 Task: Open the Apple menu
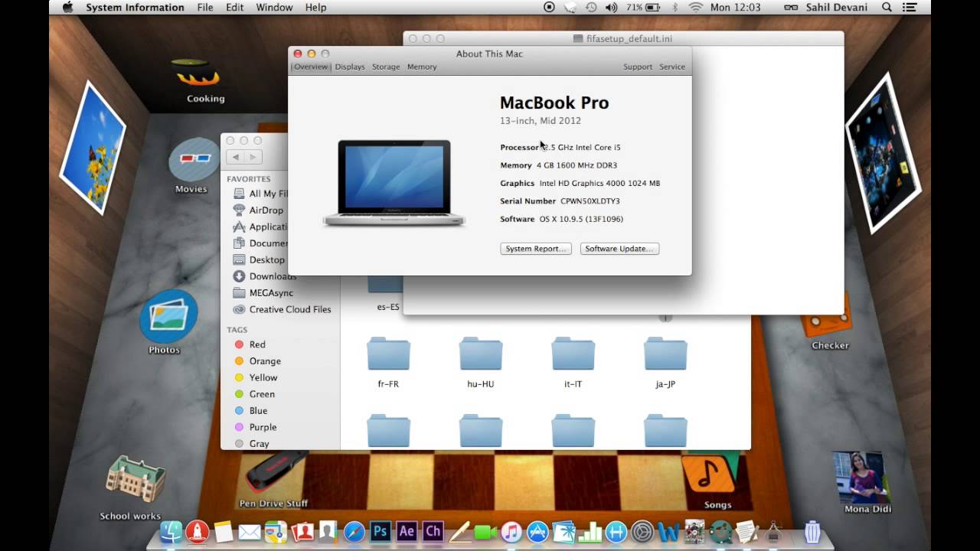pos(67,7)
